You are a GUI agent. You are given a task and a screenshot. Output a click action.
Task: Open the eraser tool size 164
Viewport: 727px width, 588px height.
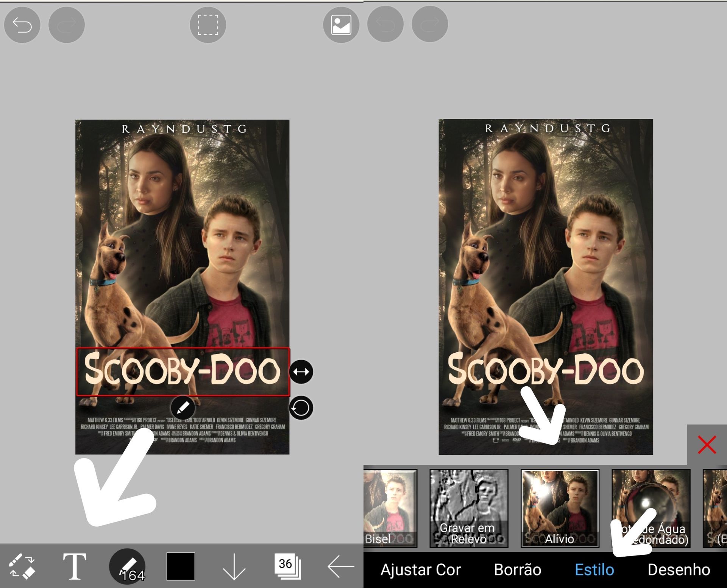click(127, 566)
